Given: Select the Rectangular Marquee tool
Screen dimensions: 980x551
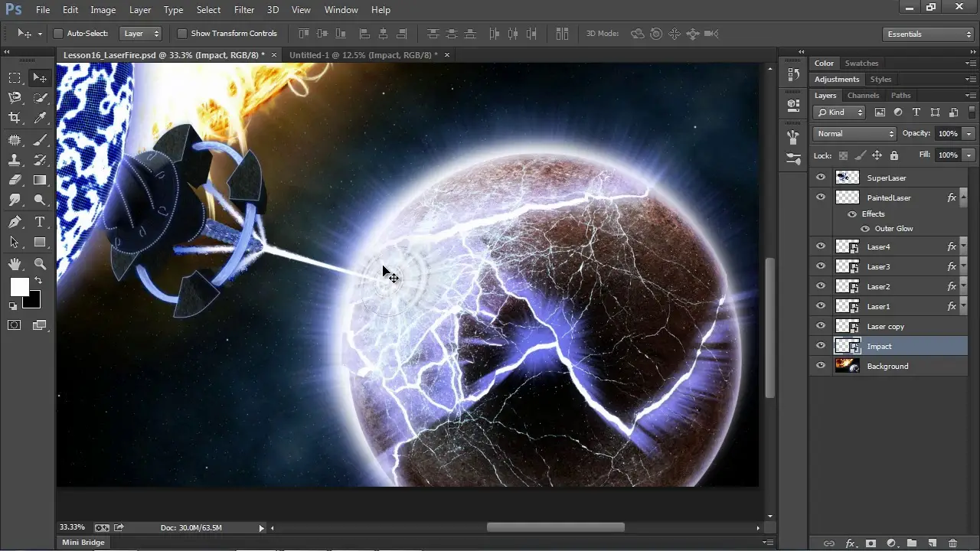Looking at the screenshot, I should pos(15,77).
